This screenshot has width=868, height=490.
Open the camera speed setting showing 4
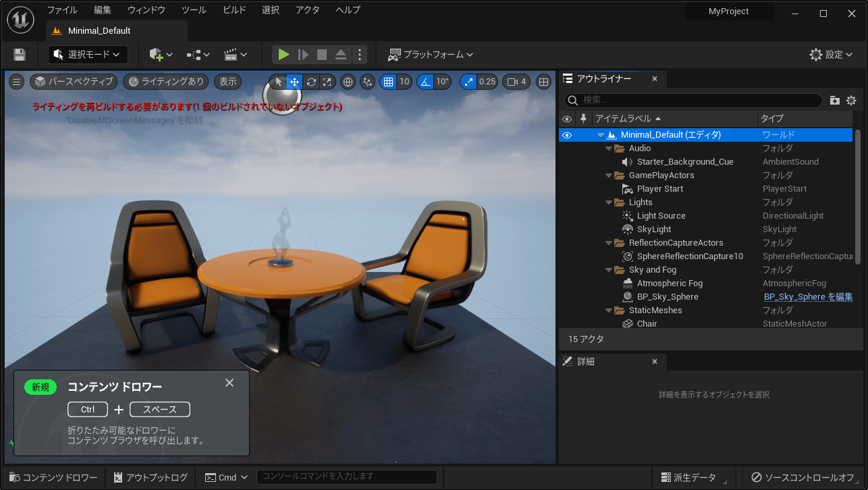(x=517, y=82)
